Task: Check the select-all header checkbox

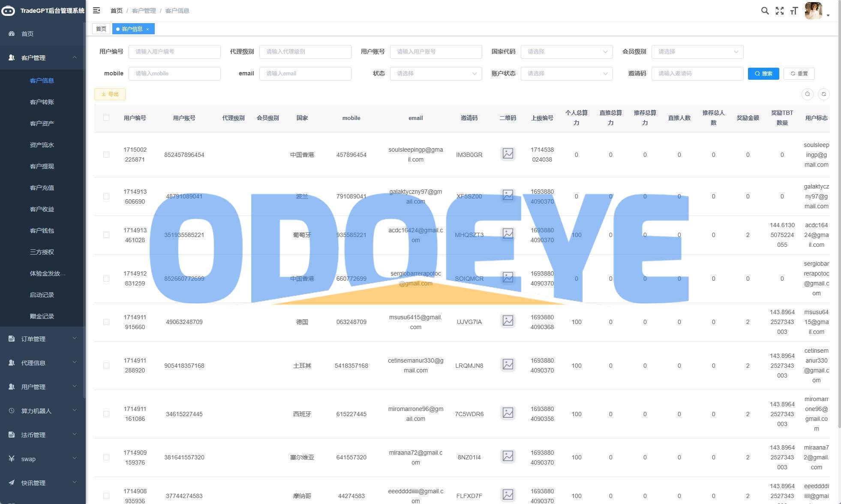Action: [106, 118]
